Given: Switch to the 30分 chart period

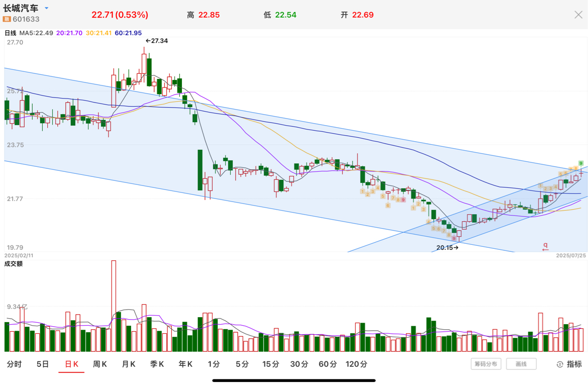Looking at the screenshot, I should pos(299,364).
